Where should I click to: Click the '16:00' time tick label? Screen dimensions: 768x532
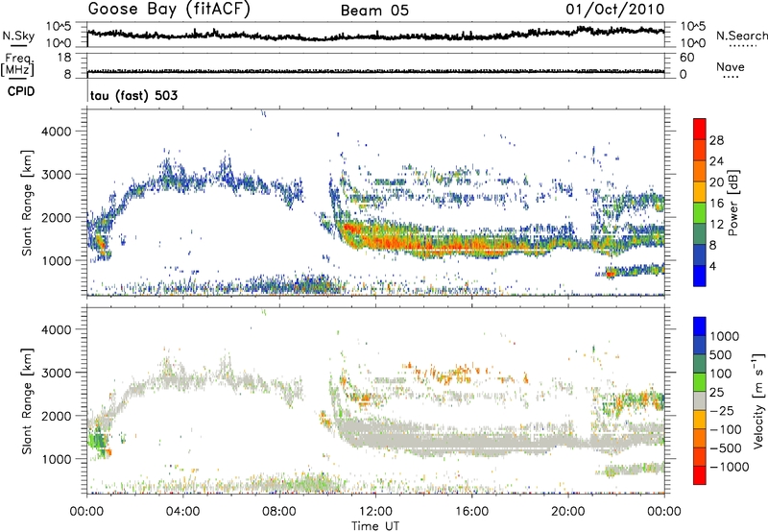point(471,512)
